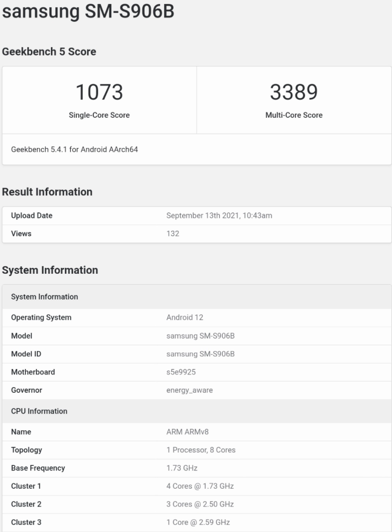Select the Android 12 value
The image size is (392, 532).
click(x=185, y=317)
